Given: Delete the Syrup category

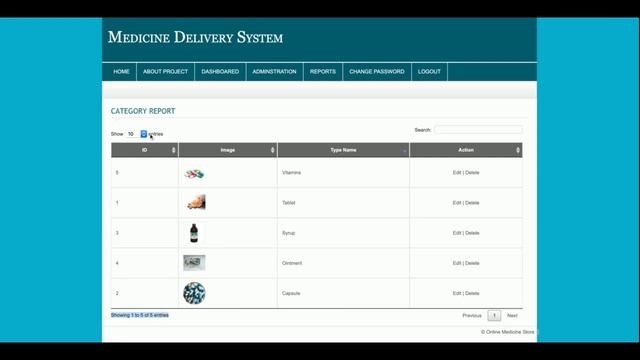Looking at the screenshot, I should click(472, 233).
